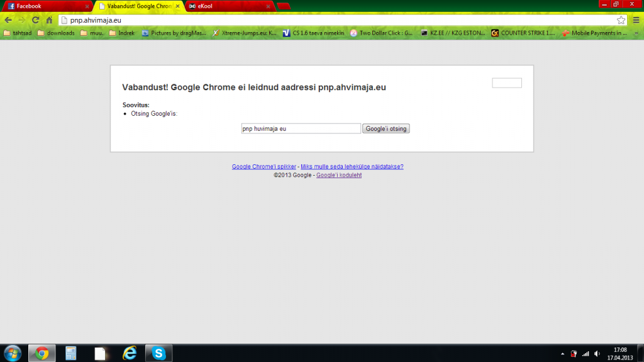Show hidden system tray icons
The width and height of the screenshot is (644, 362).
click(561, 353)
